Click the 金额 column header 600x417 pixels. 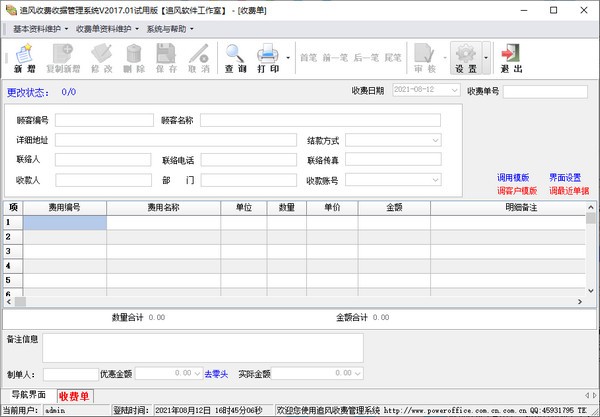394,208
